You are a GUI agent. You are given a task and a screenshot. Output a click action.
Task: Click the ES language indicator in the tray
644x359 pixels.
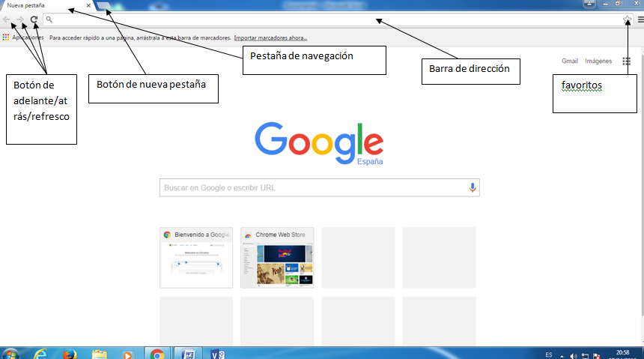pos(549,355)
